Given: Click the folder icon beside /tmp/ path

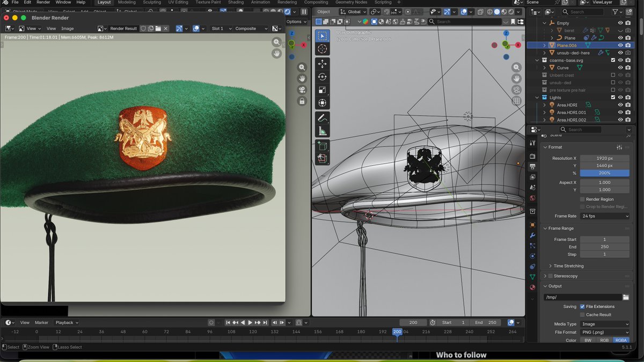Looking at the screenshot, I should pos(626,297).
